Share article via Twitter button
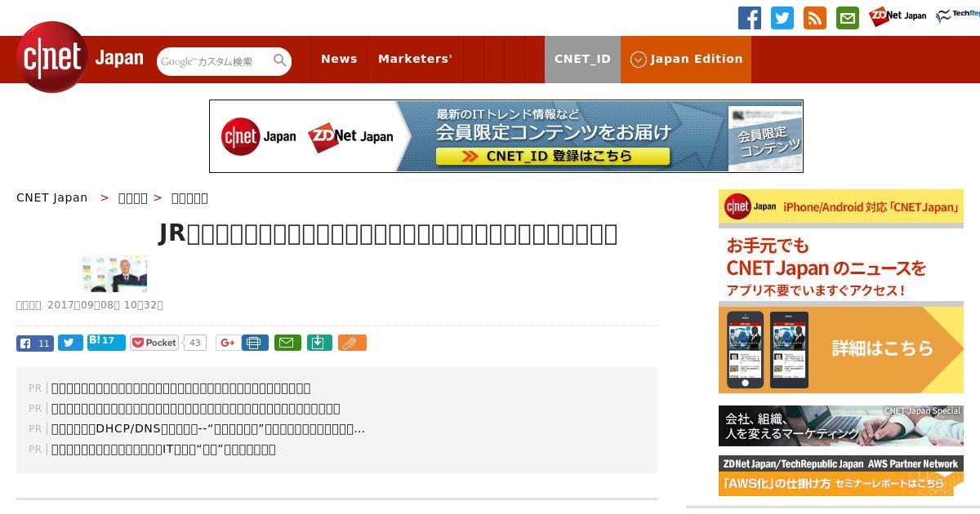The image size is (980, 514). pos(70,343)
